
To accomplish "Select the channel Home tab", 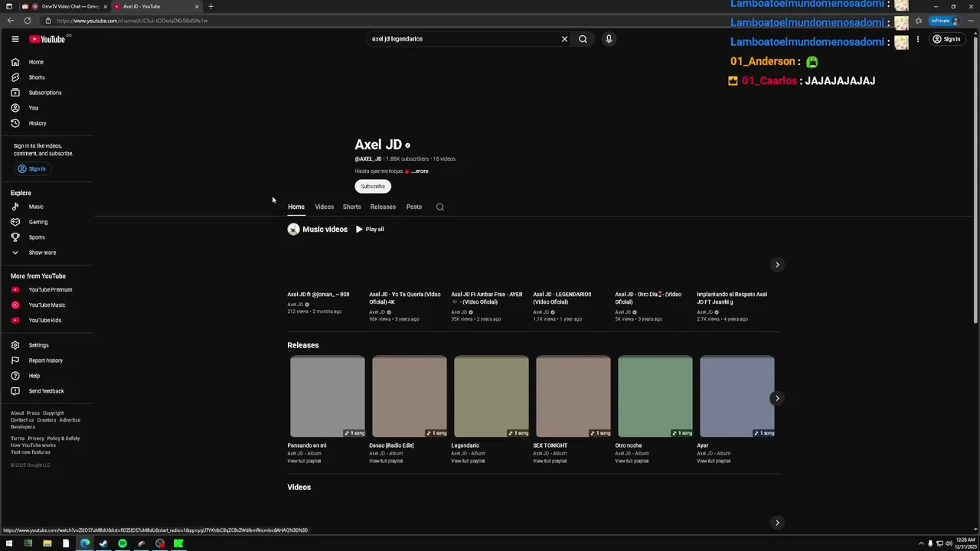I will 296,207.
